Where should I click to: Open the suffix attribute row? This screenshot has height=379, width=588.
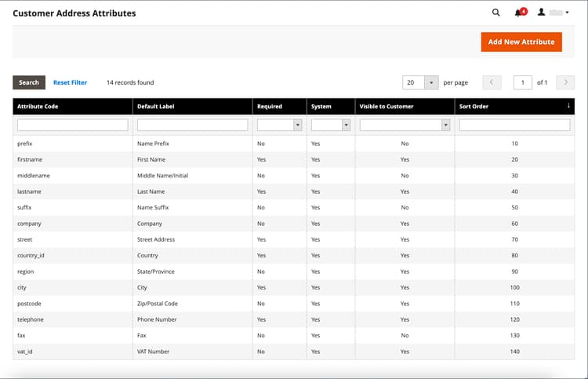(294, 207)
